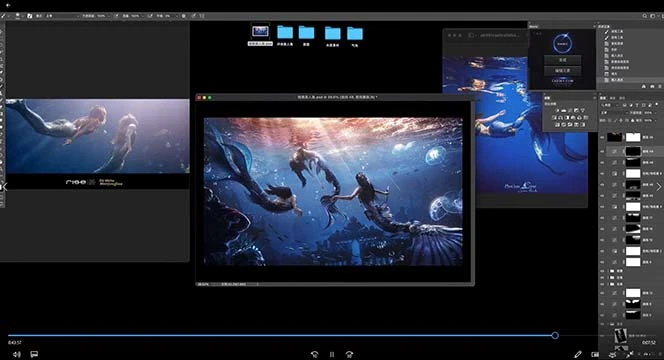Open the Adjustments panel menu
The image size is (664, 360).
pyautogui.click(x=595, y=98)
